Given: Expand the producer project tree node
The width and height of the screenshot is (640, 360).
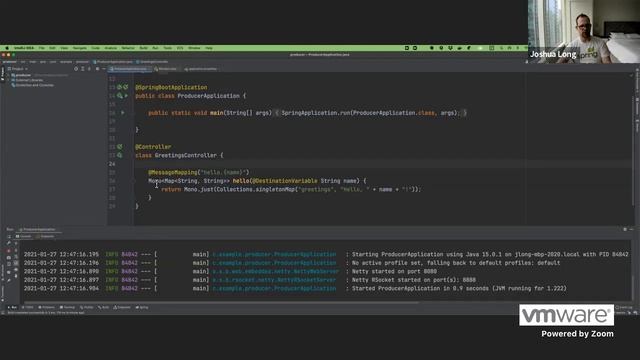Looking at the screenshot, I should click(9, 75).
